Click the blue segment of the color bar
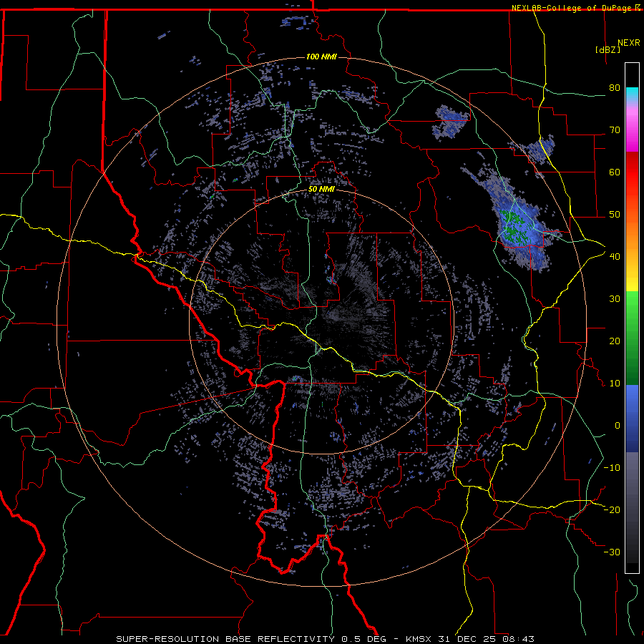 (632, 419)
